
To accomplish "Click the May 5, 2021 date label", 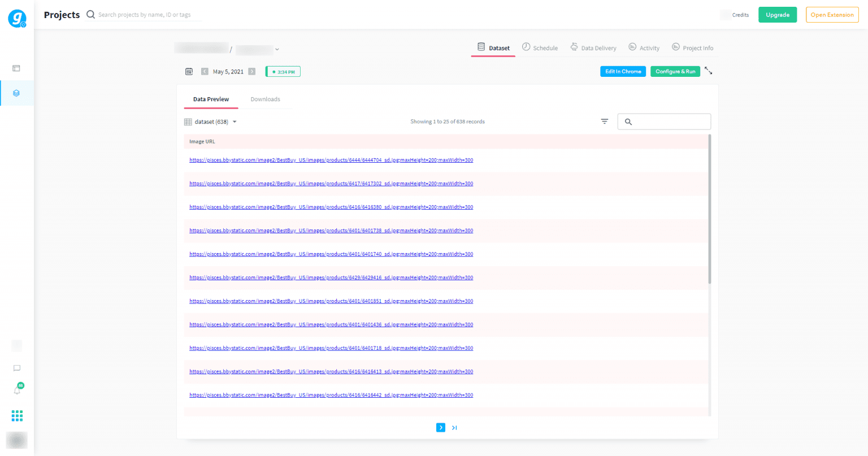I will (228, 72).
